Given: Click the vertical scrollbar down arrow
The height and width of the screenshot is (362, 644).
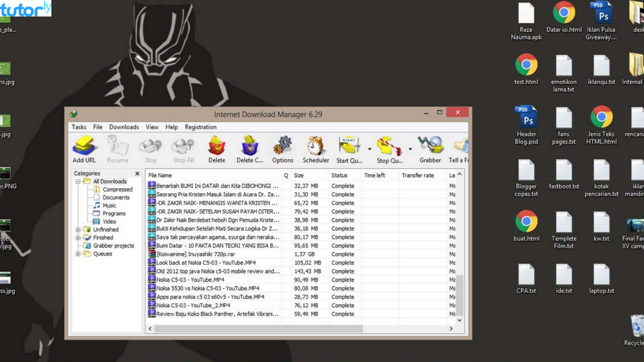Looking at the screenshot, I should 460,320.
